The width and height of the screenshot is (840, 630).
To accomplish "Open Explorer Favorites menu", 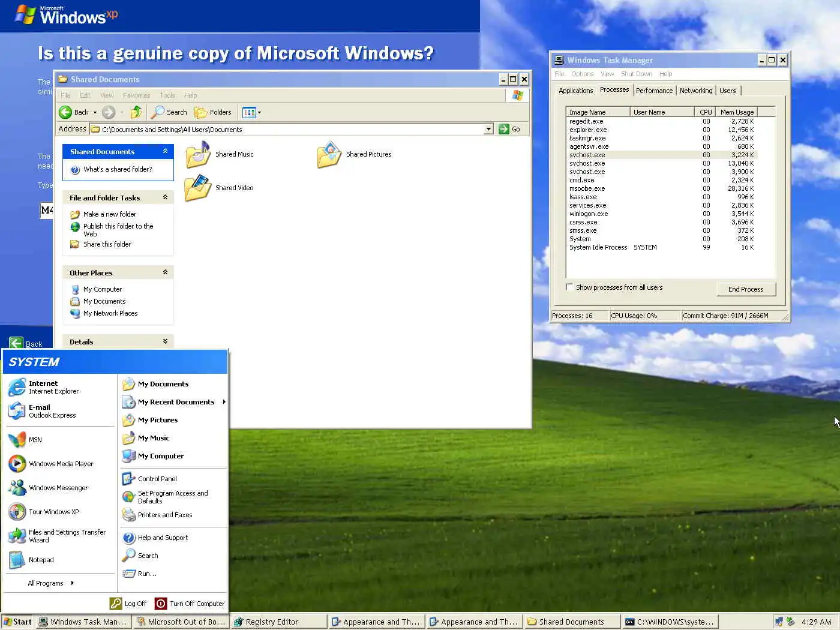I will point(136,95).
